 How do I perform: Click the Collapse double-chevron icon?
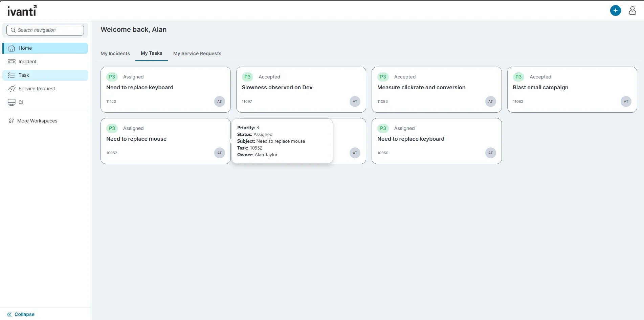[x=9, y=314]
